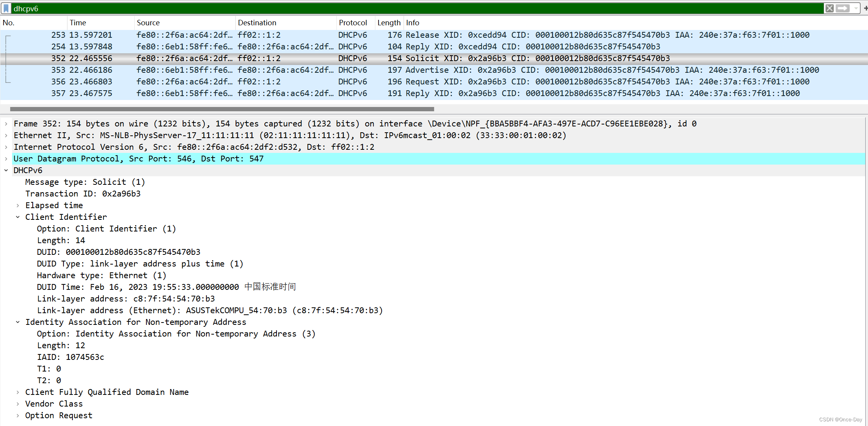Select Link-layer address: c8:7f:54:54:70:b3
Viewport: 868px width, 426px height.
pyautogui.click(x=126, y=299)
